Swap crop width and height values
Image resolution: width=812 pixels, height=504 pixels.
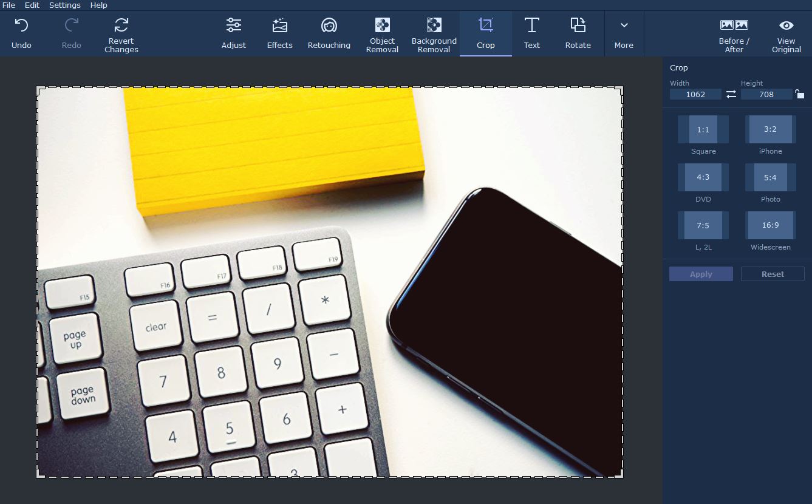[x=731, y=94]
